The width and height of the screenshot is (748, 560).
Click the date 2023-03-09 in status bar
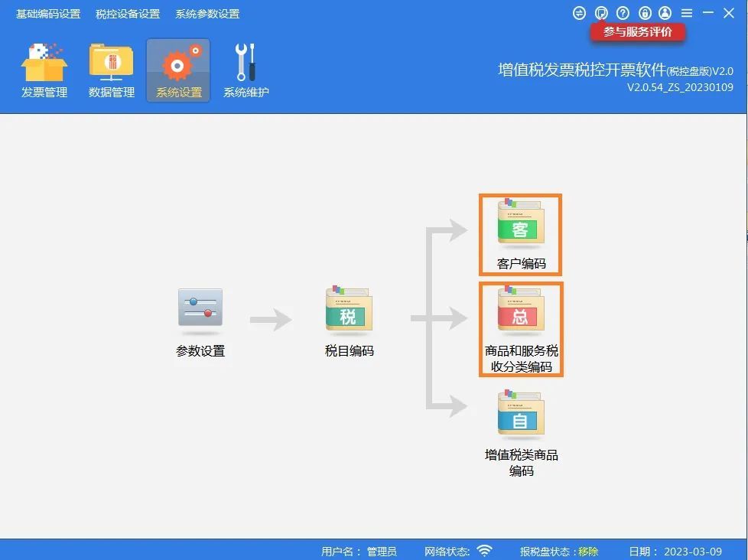693,552
